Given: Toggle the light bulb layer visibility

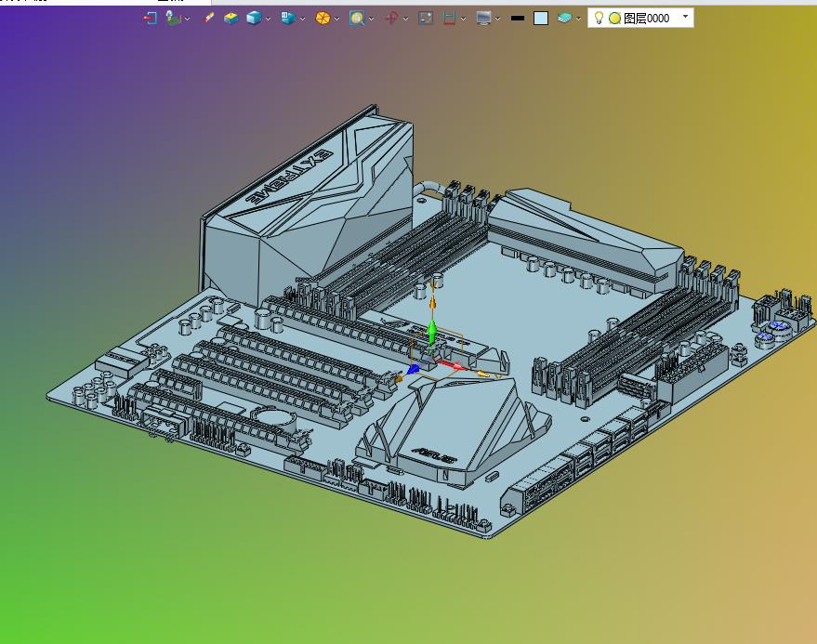Looking at the screenshot, I should pos(599,19).
